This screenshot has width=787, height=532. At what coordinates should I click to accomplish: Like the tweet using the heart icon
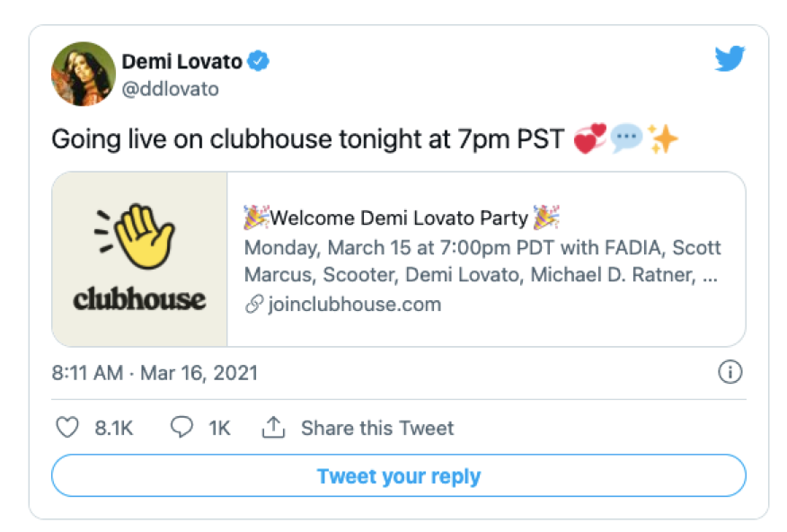pyautogui.click(x=67, y=429)
